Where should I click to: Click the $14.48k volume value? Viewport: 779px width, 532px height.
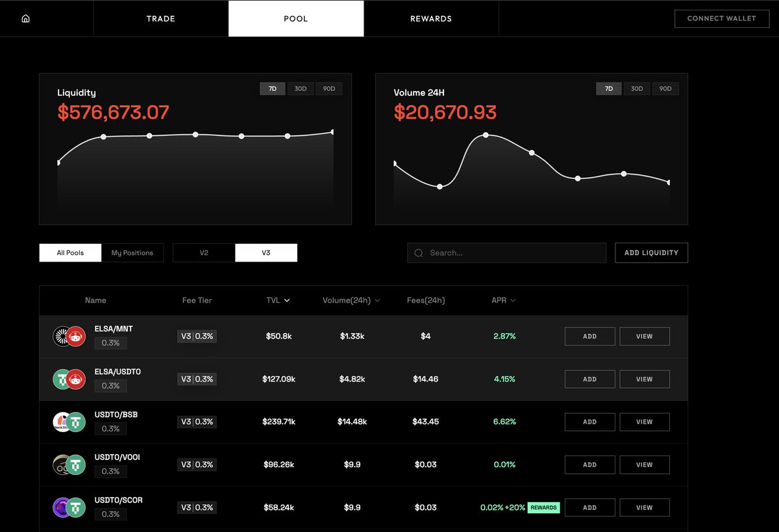[x=352, y=422]
